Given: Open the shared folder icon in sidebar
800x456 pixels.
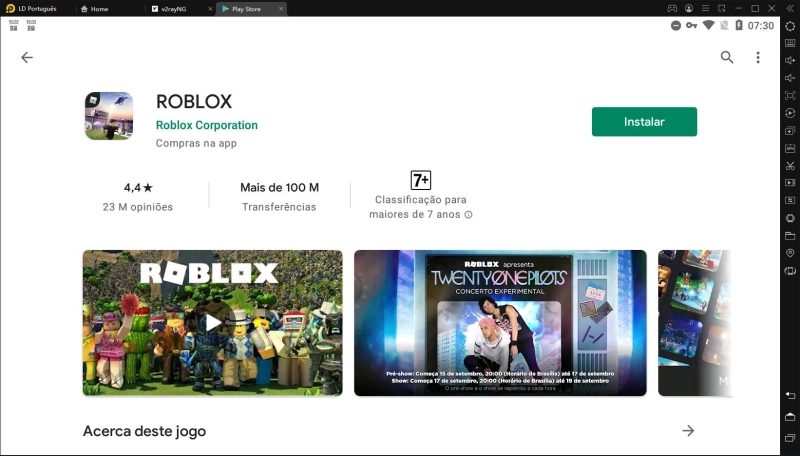Looking at the screenshot, I should pyautogui.click(x=790, y=236).
